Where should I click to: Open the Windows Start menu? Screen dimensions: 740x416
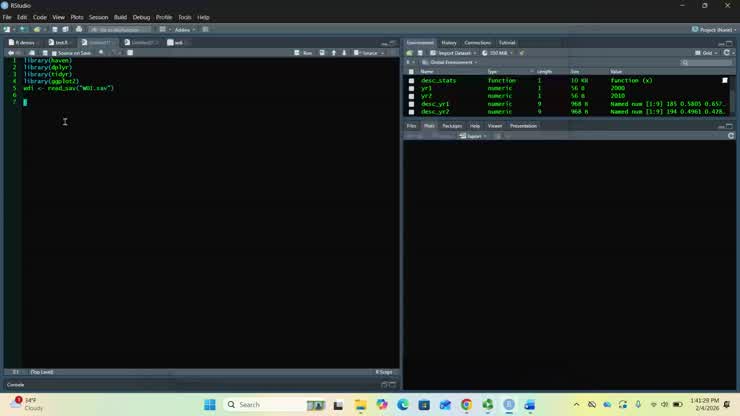210,405
